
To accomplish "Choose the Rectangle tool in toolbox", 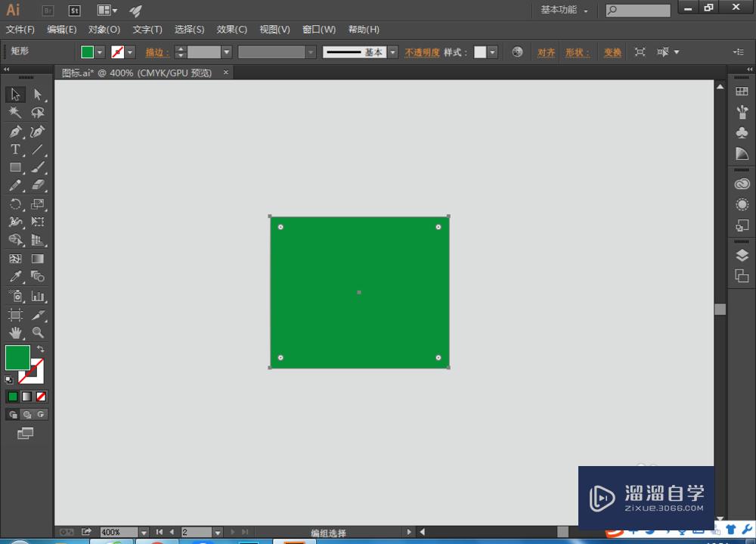I will [x=15, y=168].
